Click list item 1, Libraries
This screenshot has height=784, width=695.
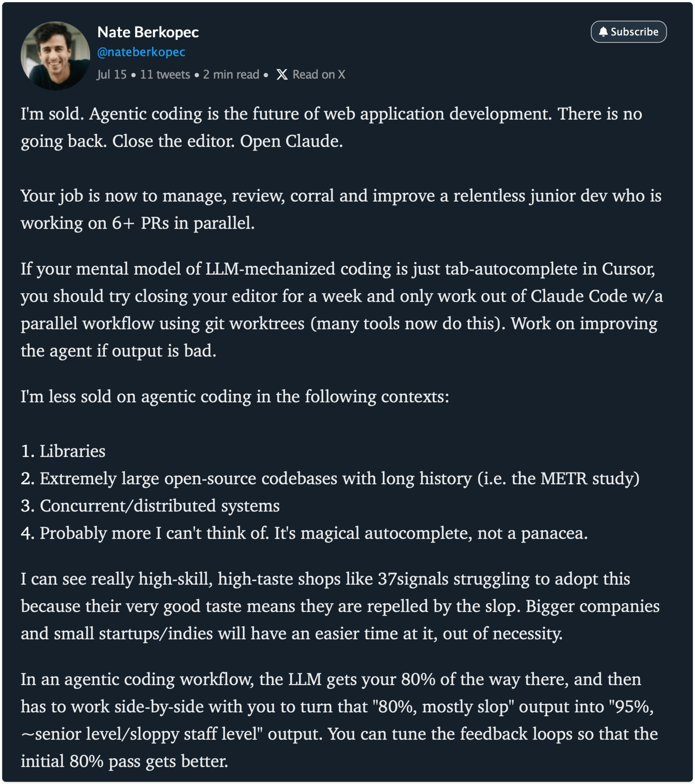tap(63, 451)
